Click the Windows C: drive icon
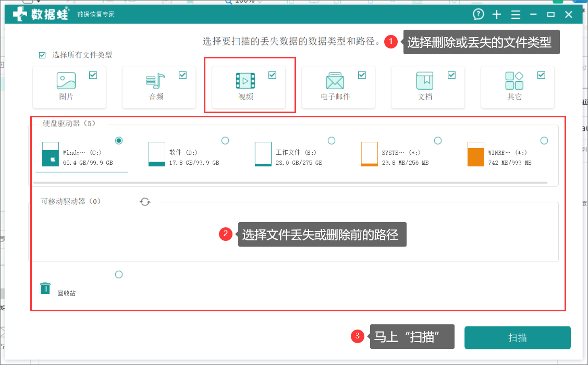This screenshot has width=588, height=365. point(50,154)
